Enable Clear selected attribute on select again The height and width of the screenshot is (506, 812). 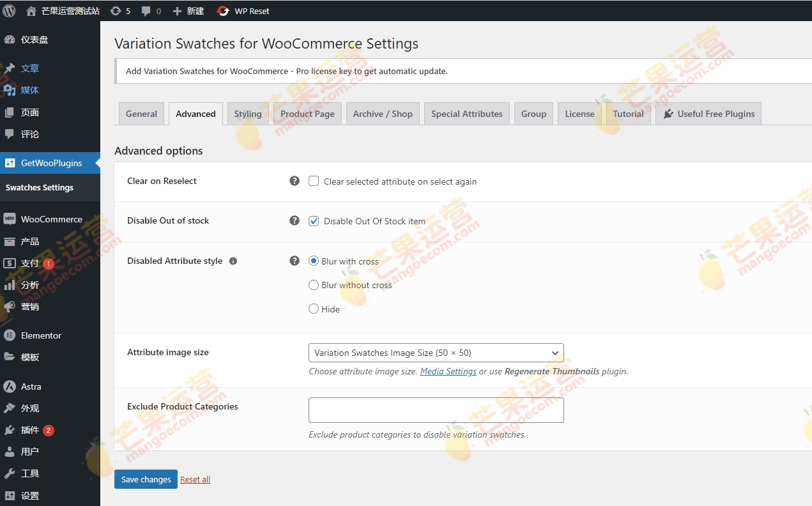coord(314,181)
